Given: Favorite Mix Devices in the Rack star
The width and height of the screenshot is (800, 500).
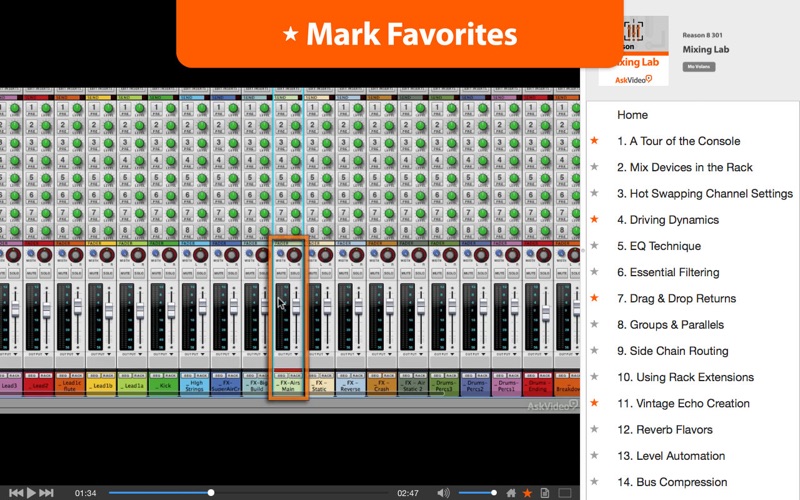Looking at the screenshot, I should tap(594, 166).
